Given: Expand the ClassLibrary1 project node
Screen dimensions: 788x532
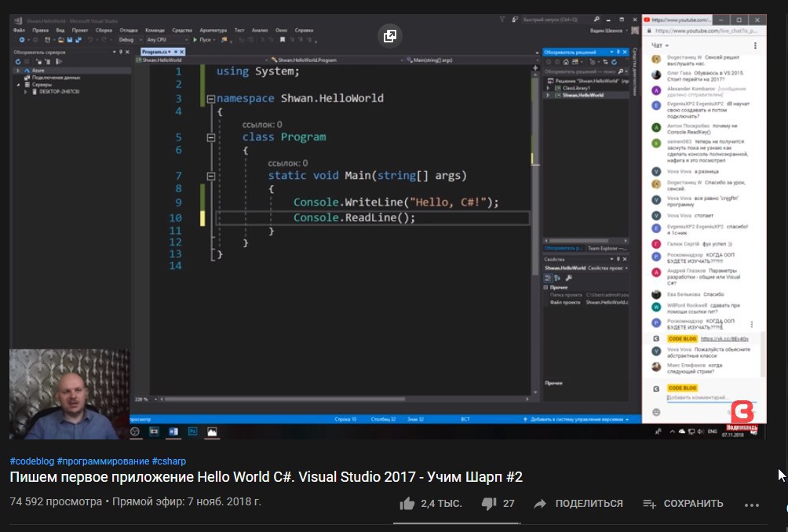Looking at the screenshot, I should pyautogui.click(x=549, y=89).
